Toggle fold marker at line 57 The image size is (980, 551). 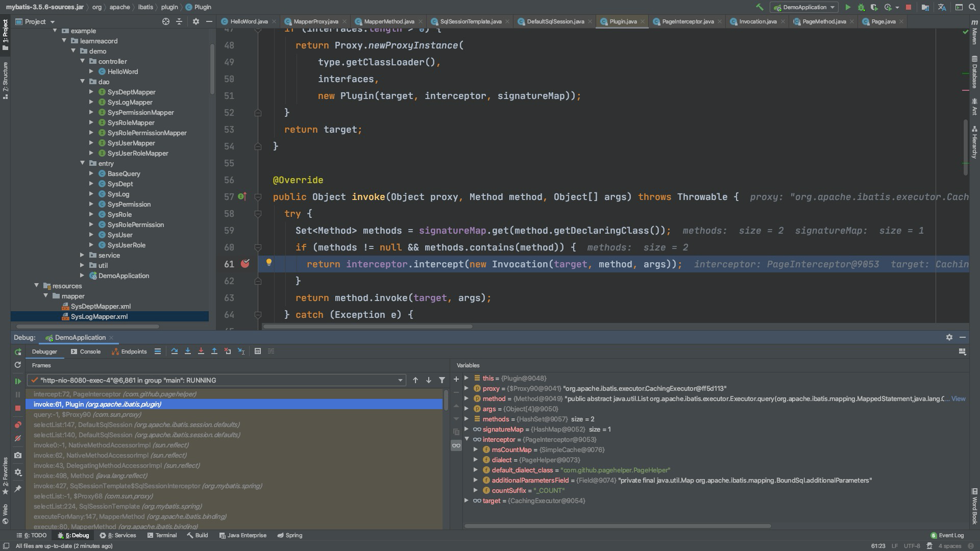258,197
